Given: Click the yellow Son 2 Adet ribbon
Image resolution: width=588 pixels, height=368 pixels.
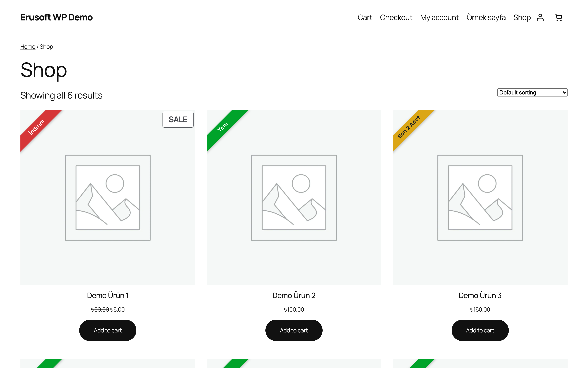Looking at the screenshot, I should pyautogui.click(x=409, y=127).
